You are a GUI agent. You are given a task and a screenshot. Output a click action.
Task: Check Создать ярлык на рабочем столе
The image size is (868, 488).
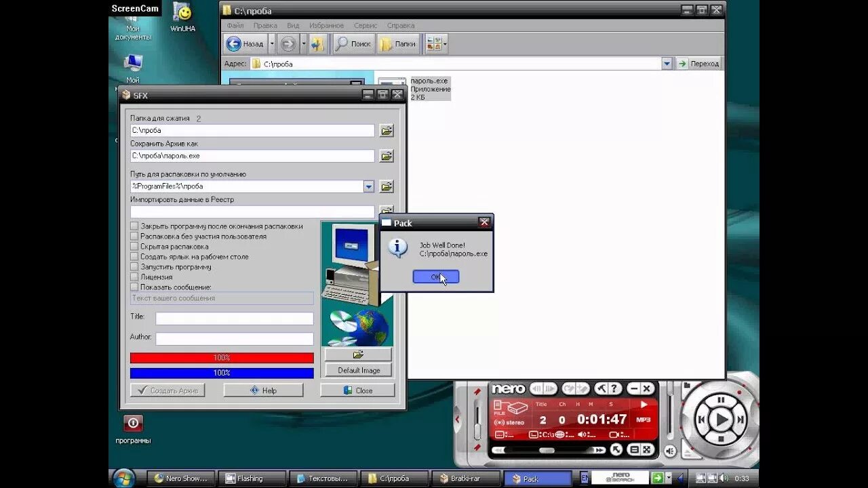tap(134, 257)
